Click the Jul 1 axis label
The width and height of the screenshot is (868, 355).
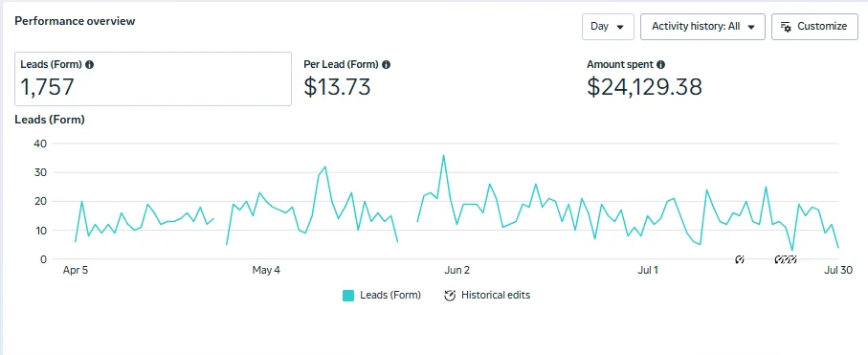[648, 270]
